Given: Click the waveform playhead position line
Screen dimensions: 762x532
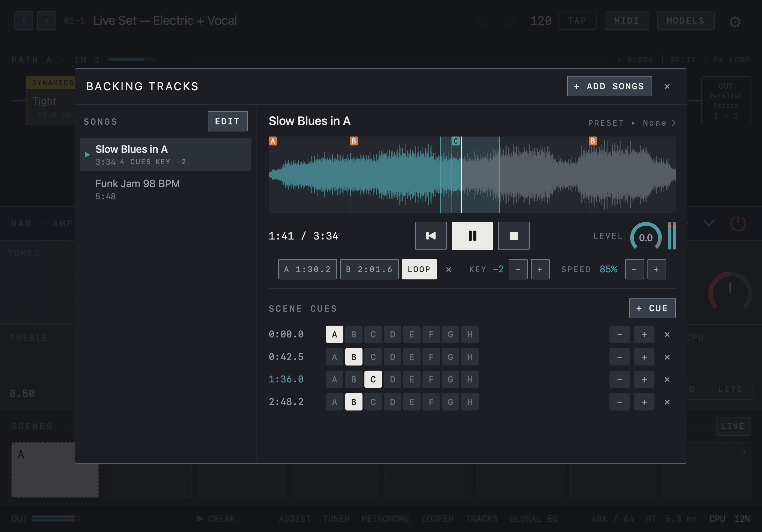Looking at the screenshot, I should tap(461, 175).
